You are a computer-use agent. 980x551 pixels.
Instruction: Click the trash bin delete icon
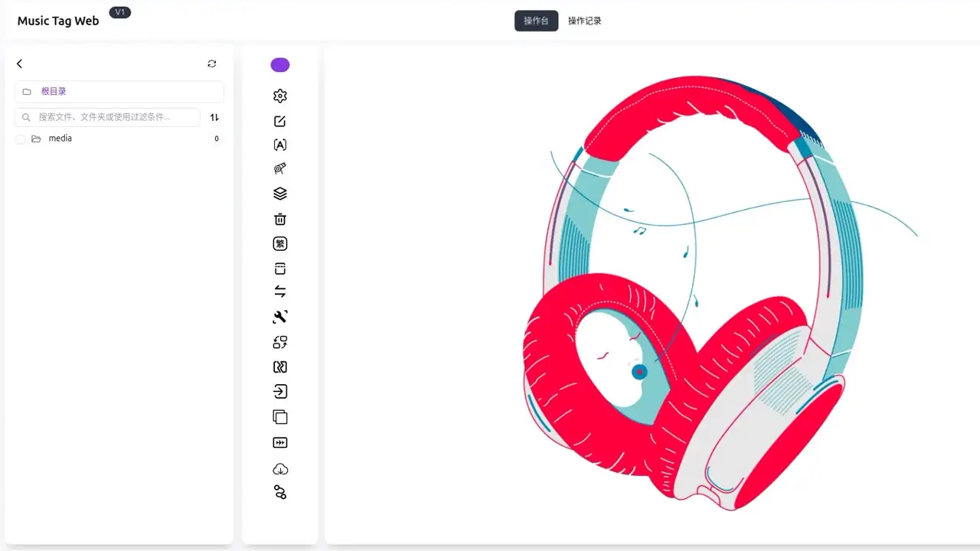[x=280, y=219]
